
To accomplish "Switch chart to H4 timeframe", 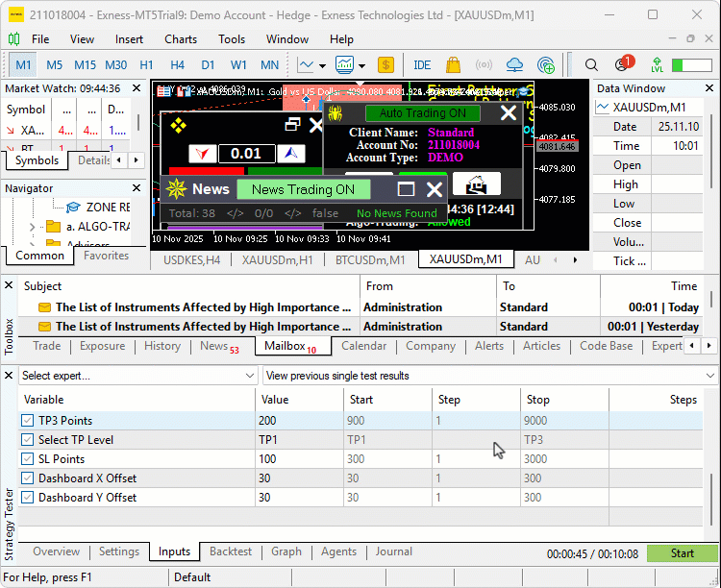I will [177, 64].
